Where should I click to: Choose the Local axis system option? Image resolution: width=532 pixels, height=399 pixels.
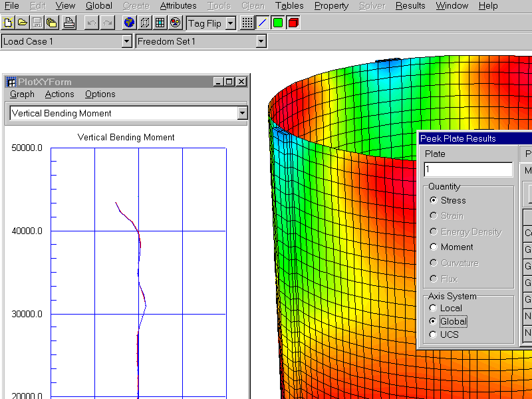click(434, 308)
